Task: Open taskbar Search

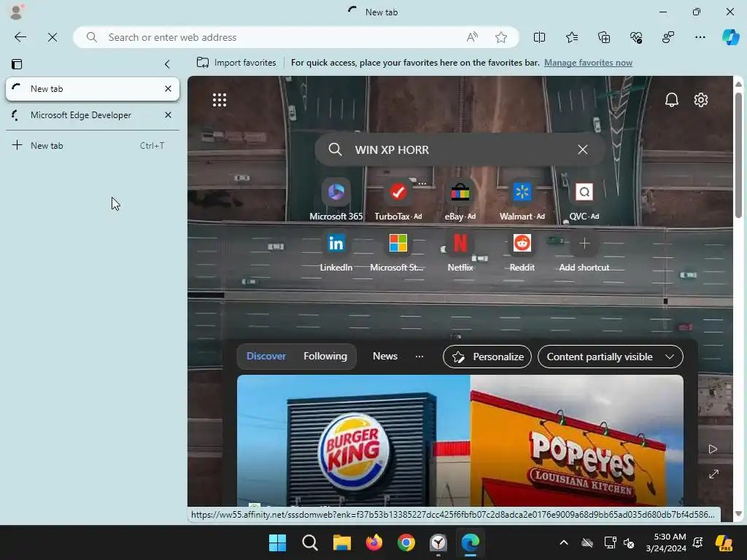Action: pyautogui.click(x=309, y=542)
